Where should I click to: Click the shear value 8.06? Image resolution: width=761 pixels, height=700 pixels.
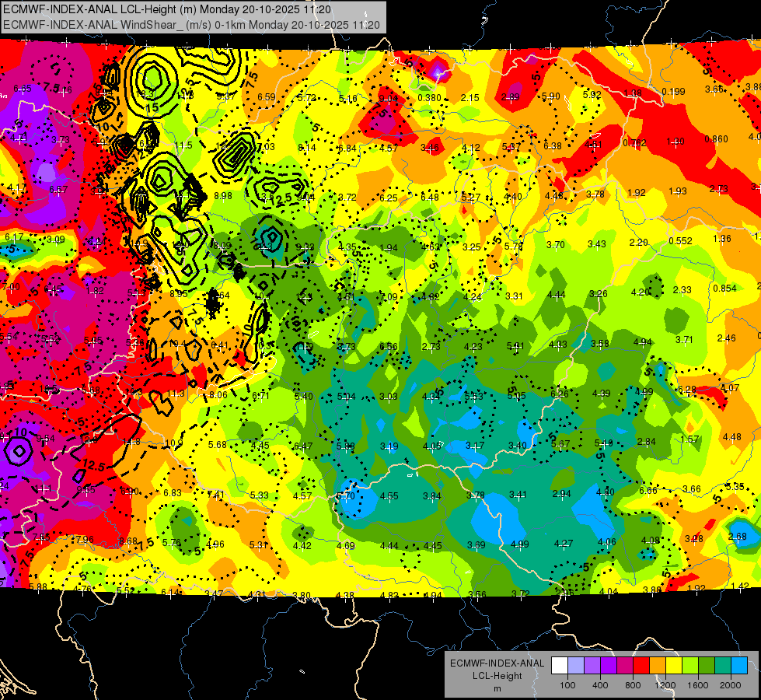tap(218, 395)
